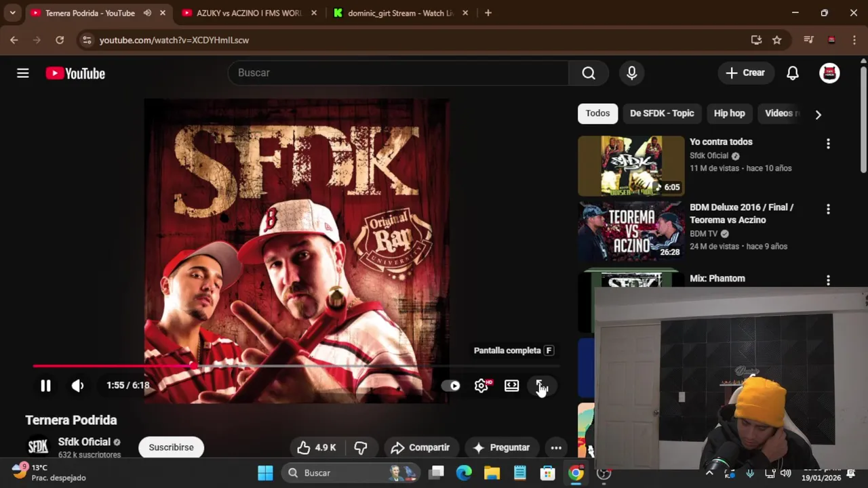Click the search magnifier button

(589, 73)
